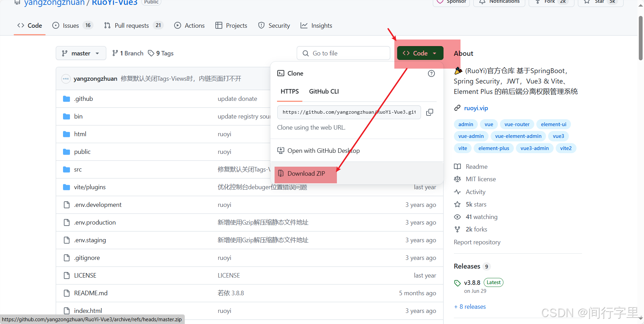Click the .github folder icon
The height and width of the screenshot is (324, 644).
[x=66, y=99]
